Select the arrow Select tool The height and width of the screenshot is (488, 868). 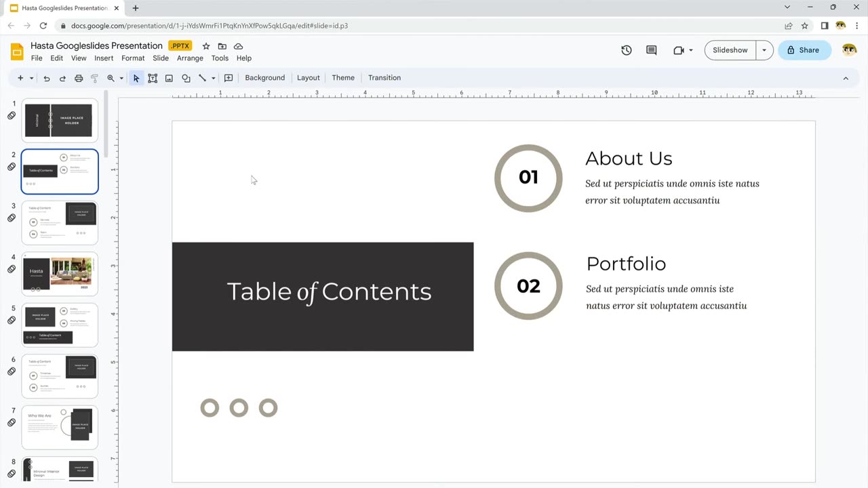tap(136, 78)
